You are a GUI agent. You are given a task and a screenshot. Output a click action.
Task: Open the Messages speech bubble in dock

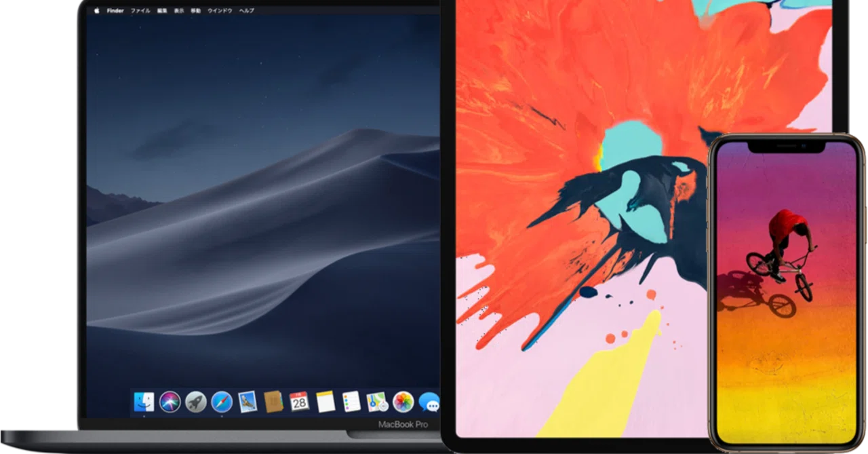click(x=429, y=402)
